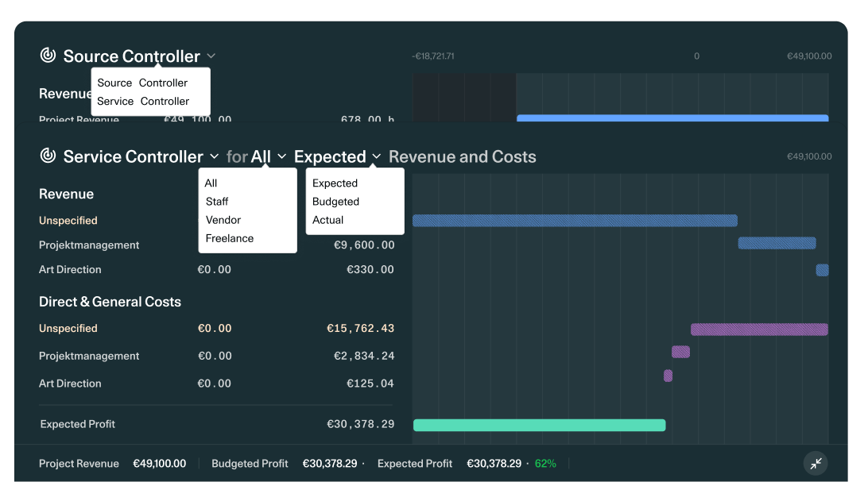868x482 pixels.
Task: Click the blue Unspecified revenue bar
Action: (x=575, y=221)
